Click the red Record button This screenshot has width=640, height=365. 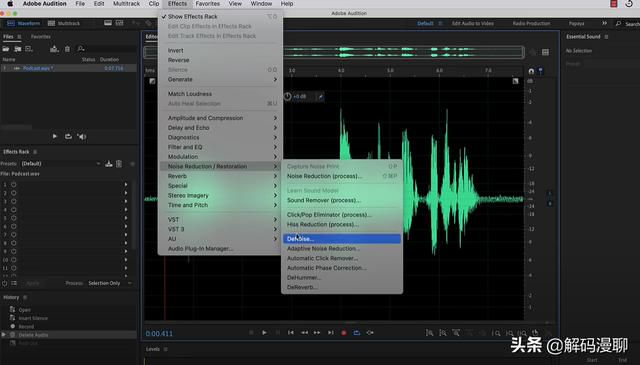pos(344,333)
